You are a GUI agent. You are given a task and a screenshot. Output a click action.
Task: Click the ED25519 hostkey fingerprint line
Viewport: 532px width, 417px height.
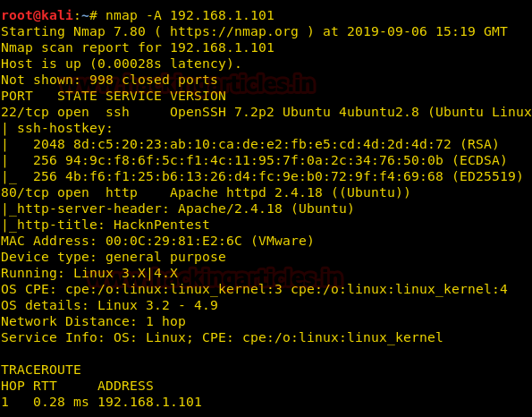pyautogui.click(x=278, y=176)
